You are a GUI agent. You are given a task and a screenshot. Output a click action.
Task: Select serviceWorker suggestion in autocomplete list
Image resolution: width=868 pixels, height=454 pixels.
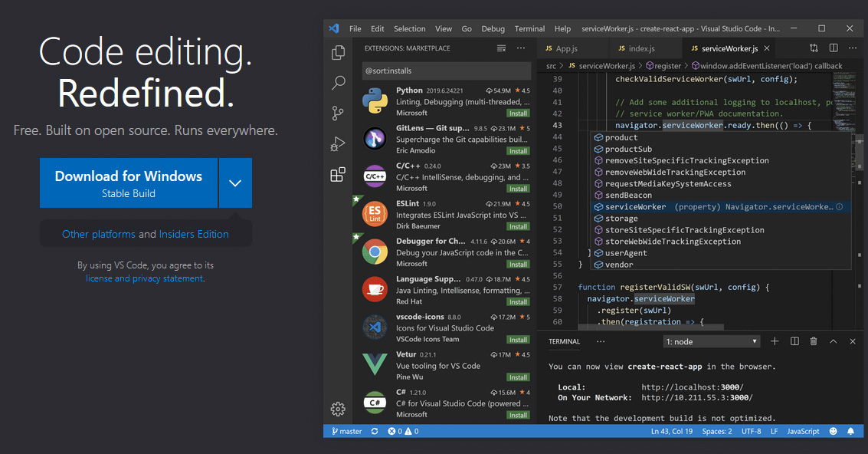click(x=720, y=207)
